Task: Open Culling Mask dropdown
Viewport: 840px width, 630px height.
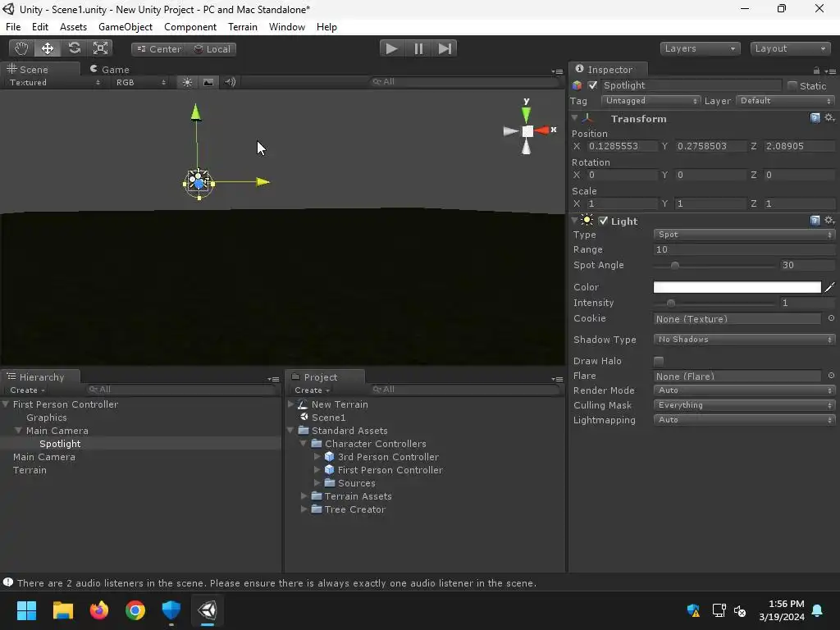Action: tap(744, 405)
